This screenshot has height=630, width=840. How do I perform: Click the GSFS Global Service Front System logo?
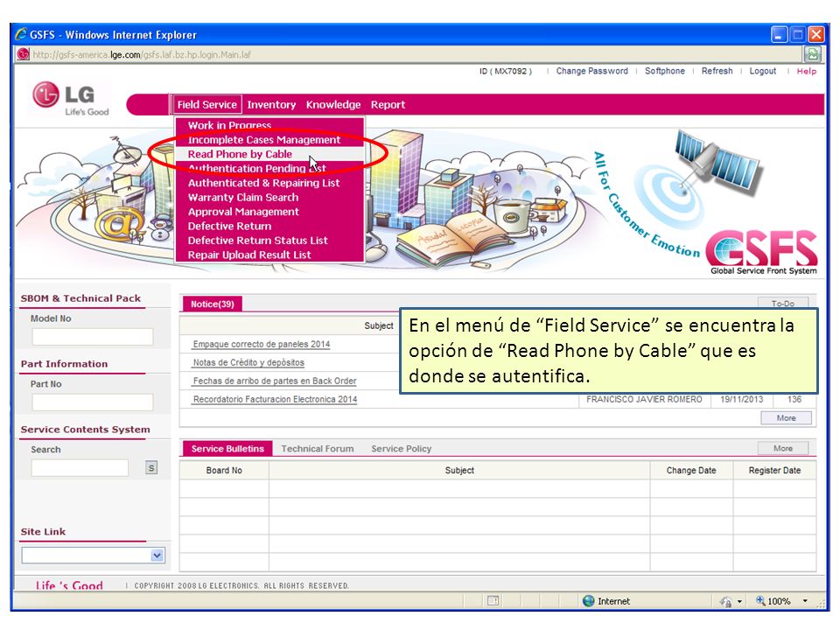point(762,252)
